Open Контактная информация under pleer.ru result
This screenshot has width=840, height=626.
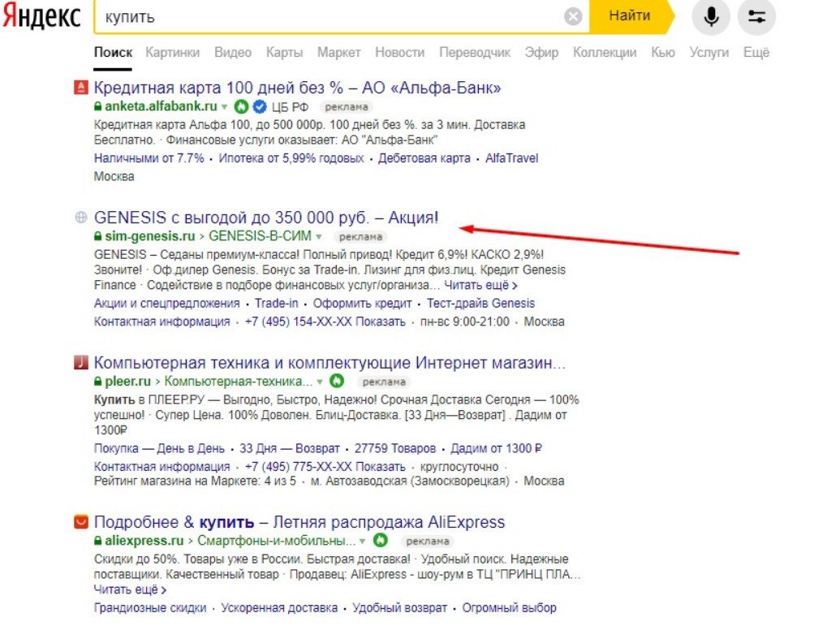coord(162,467)
